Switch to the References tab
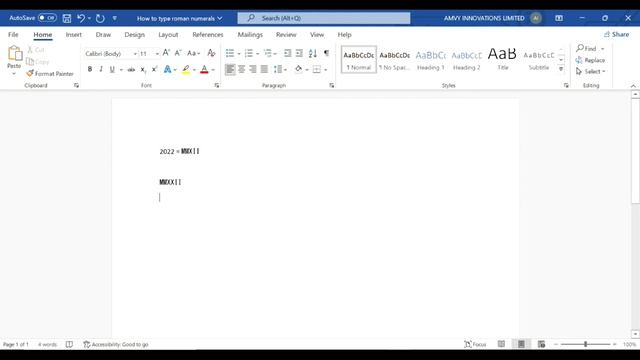 208,35
